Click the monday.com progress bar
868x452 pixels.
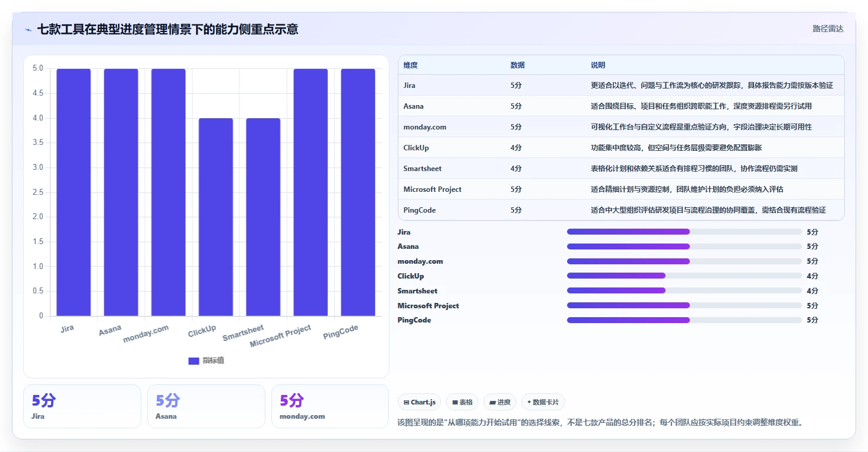pos(684,261)
